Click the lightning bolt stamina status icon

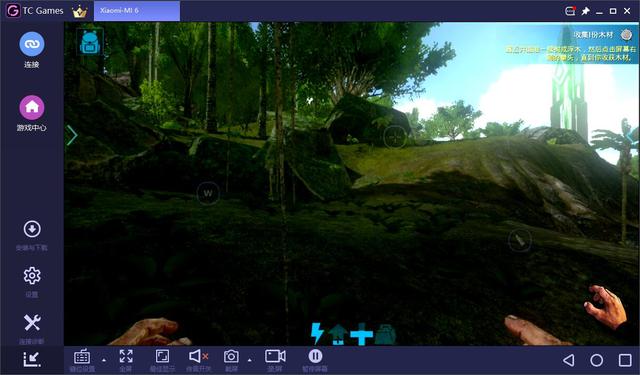click(317, 333)
